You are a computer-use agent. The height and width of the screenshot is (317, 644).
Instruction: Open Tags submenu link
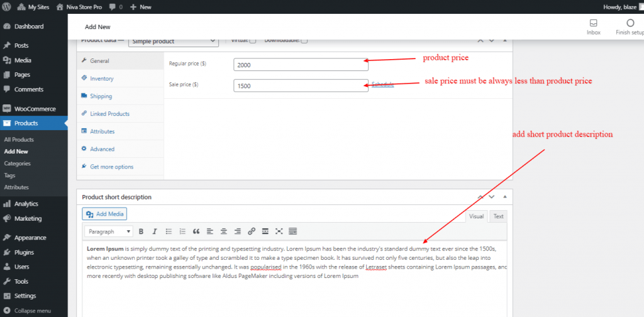click(10, 175)
